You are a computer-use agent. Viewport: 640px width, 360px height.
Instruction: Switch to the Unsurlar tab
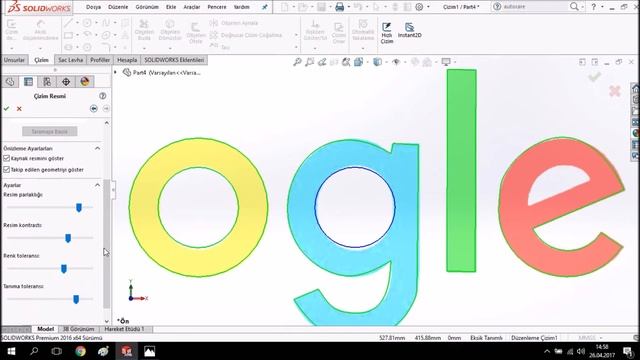(x=14, y=60)
